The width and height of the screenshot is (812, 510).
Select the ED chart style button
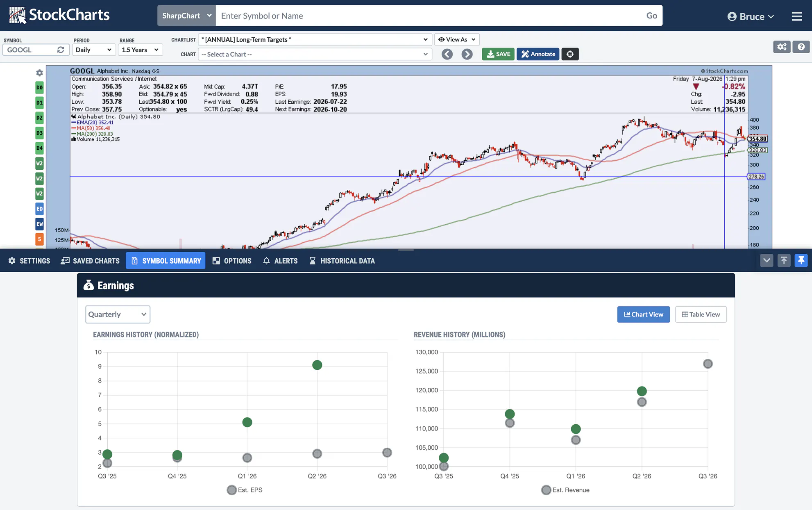39,209
